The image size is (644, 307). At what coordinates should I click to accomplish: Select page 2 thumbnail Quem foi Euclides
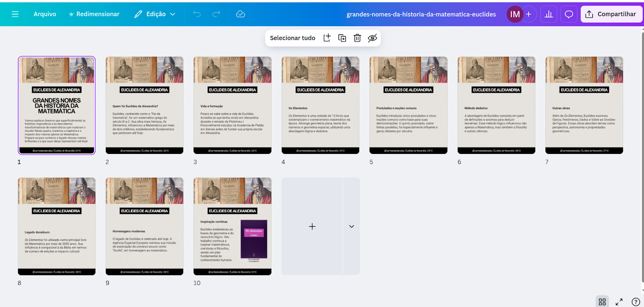pyautogui.click(x=144, y=105)
